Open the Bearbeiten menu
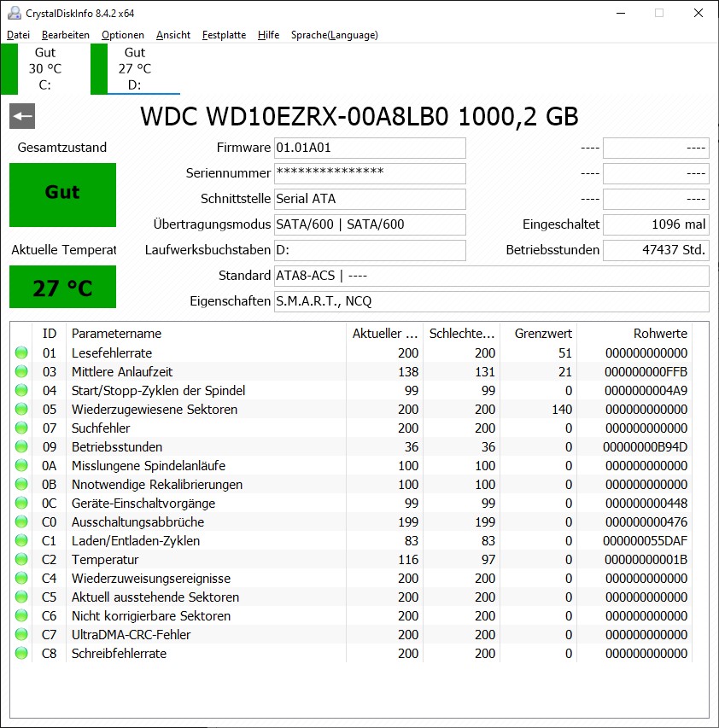 tap(66, 35)
